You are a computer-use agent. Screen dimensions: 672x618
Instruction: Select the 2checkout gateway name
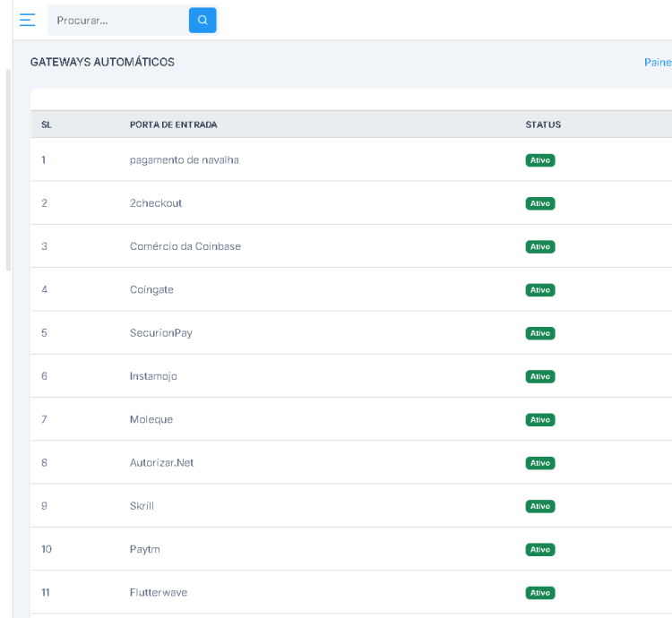tap(156, 203)
